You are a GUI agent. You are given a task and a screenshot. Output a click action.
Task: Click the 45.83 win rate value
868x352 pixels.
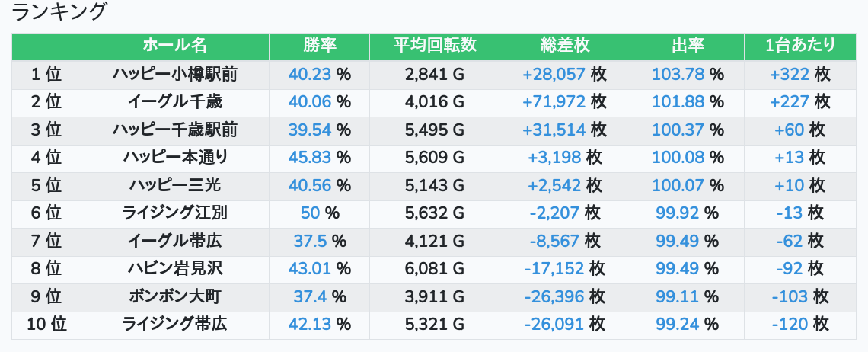[311, 157]
